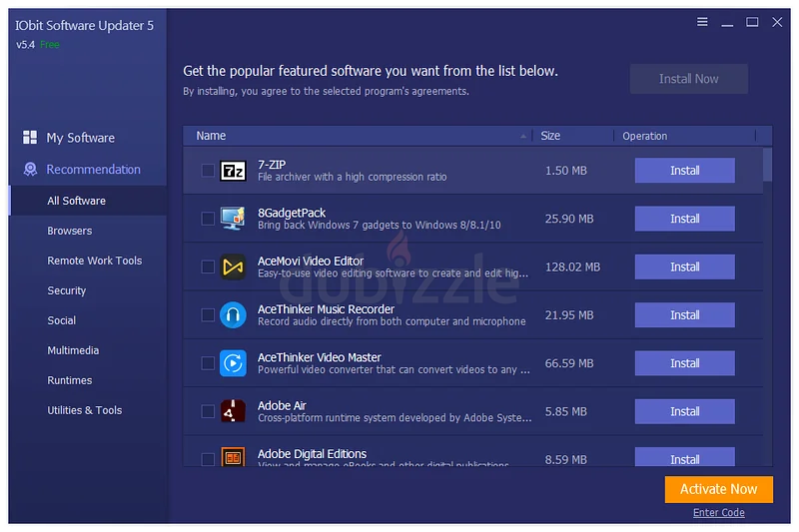The image size is (799, 532).
Task: Click 'Record audio directly from both computer' text
Action: (x=392, y=321)
